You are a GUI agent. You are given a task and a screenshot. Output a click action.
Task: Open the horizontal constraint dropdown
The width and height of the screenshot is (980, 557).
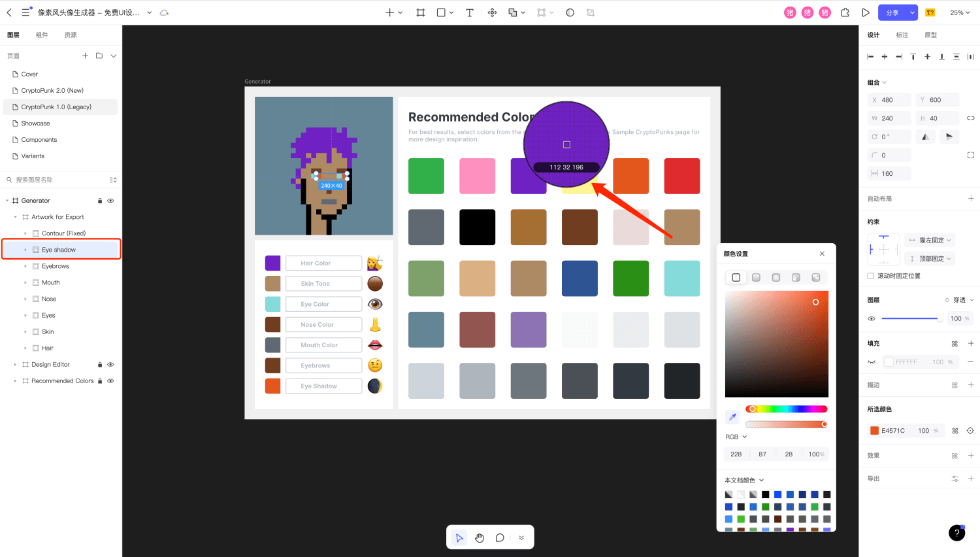pyautogui.click(x=931, y=240)
